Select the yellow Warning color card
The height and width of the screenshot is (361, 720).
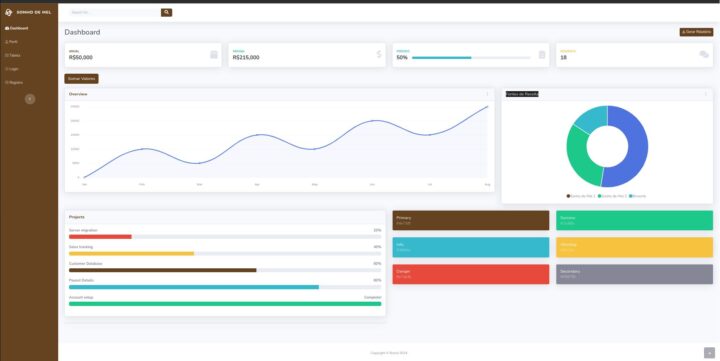point(635,247)
